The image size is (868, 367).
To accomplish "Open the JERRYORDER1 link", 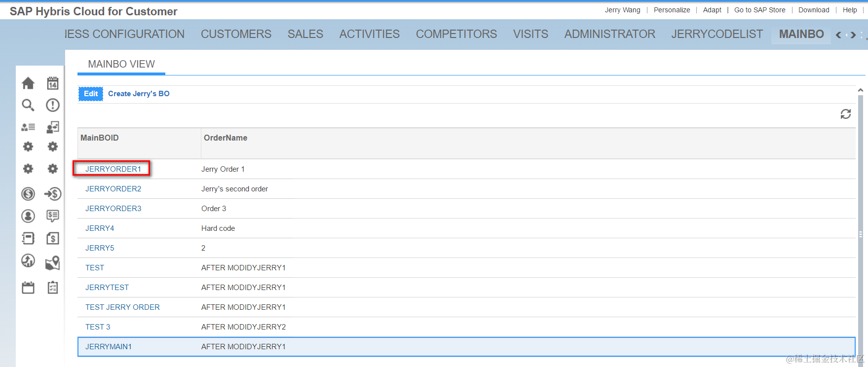I will point(113,169).
